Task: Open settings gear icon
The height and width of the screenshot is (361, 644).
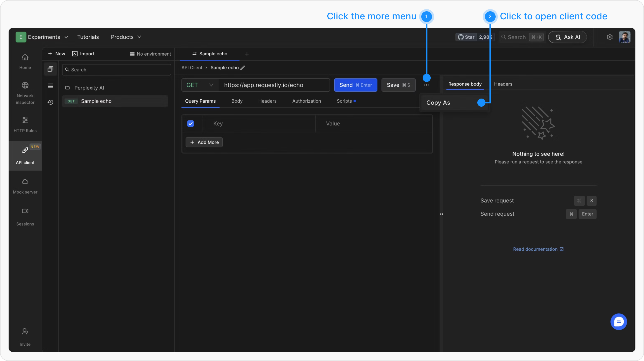Action: click(609, 37)
